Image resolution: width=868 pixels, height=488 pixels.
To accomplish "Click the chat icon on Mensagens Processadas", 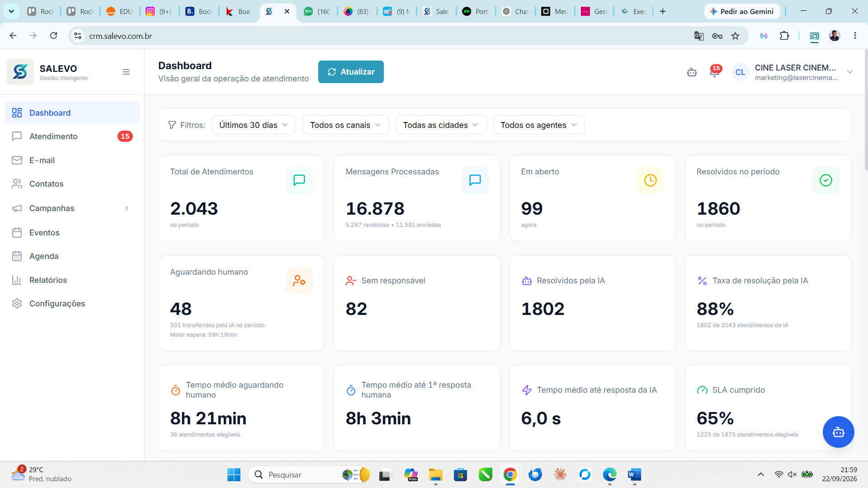I will (x=475, y=180).
